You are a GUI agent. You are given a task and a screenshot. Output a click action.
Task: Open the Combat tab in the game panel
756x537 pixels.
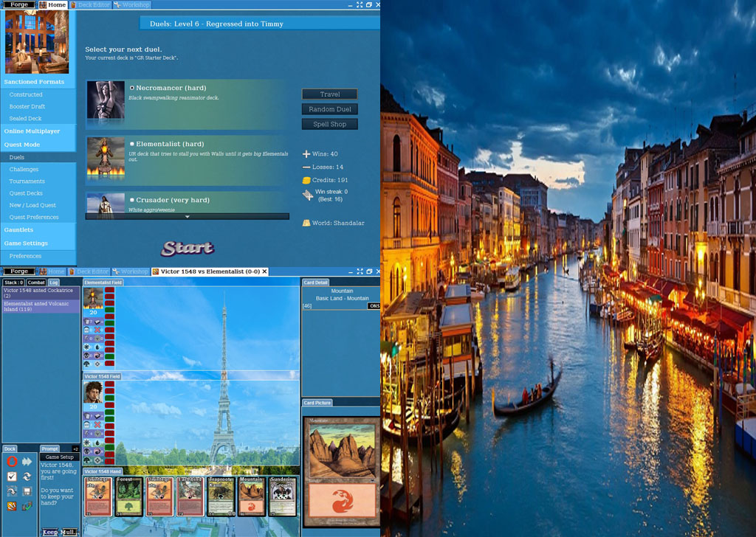[x=36, y=283]
